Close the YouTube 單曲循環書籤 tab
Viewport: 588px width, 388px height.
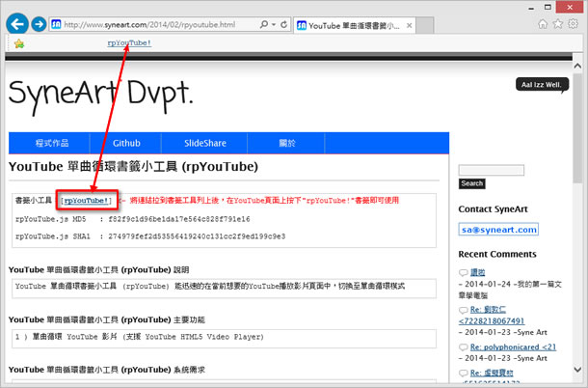coord(409,25)
